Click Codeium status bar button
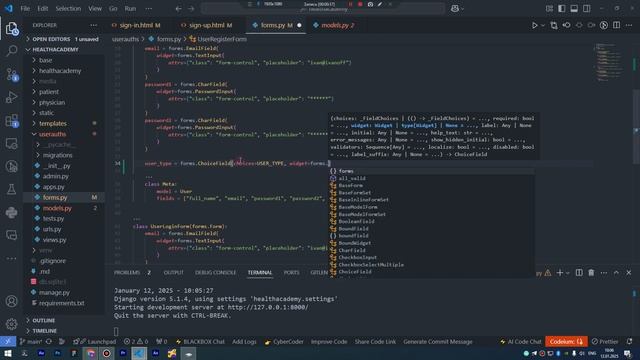The image size is (640, 360). pos(566,342)
